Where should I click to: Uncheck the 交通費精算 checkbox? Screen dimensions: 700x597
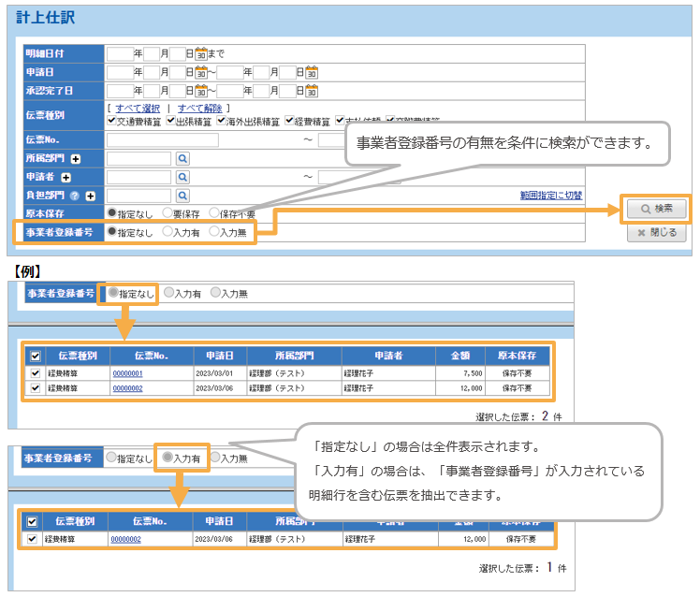pos(113,121)
